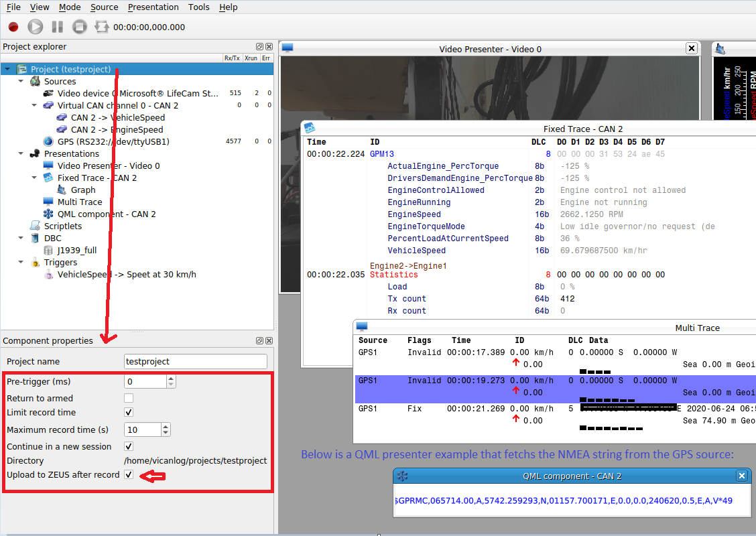The height and width of the screenshot is (536, 756).
Task: Click the Presentations group icon
Action: (x=35, y=153)
